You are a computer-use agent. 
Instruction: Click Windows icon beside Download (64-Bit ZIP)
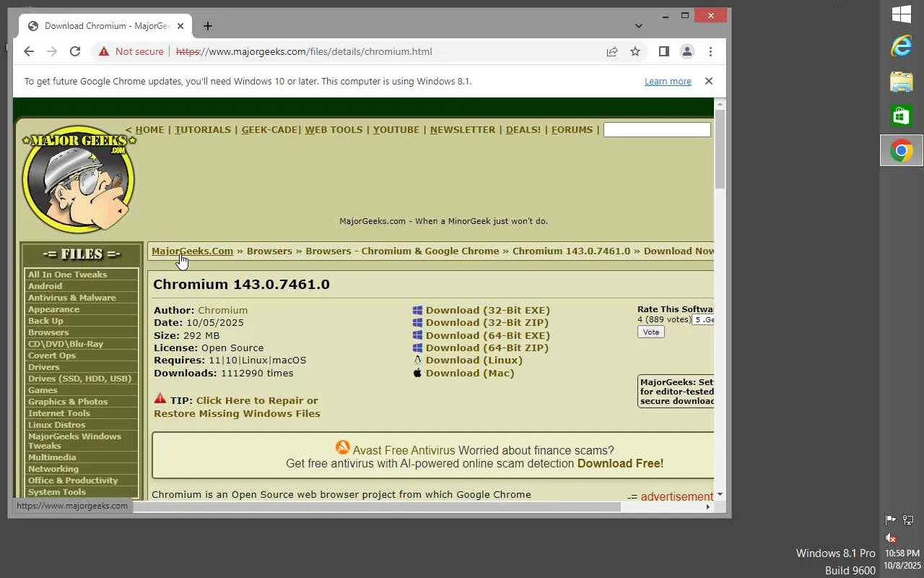coord(417,348)
